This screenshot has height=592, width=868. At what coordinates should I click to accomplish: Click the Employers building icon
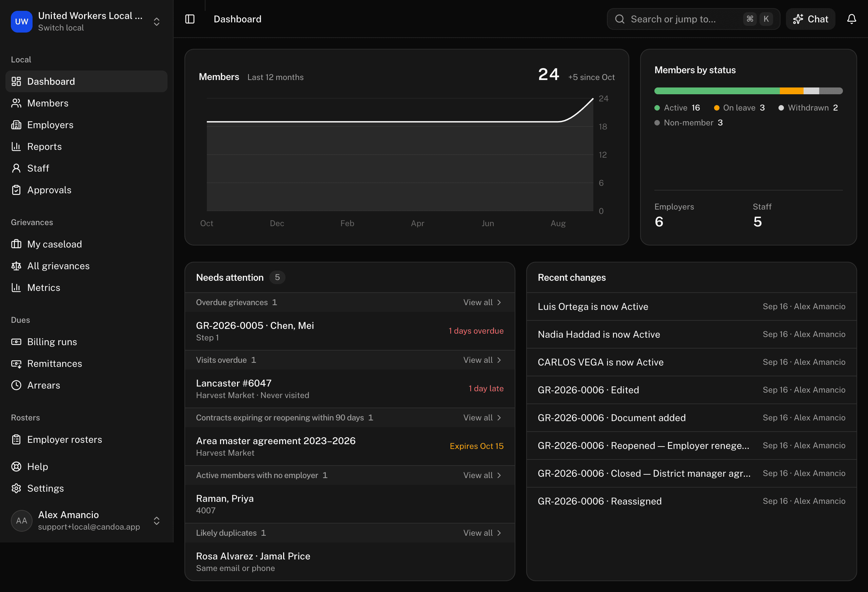coord(16,125)
